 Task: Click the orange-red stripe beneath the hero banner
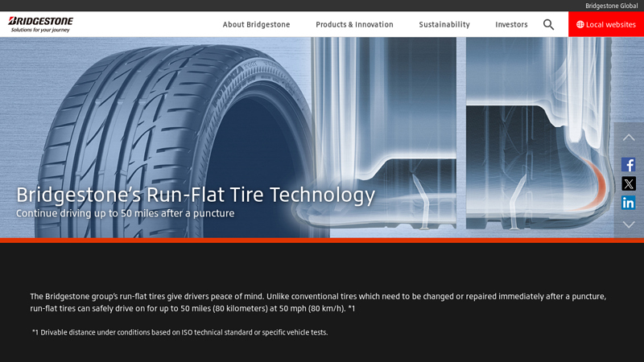(x=322, y=240)
